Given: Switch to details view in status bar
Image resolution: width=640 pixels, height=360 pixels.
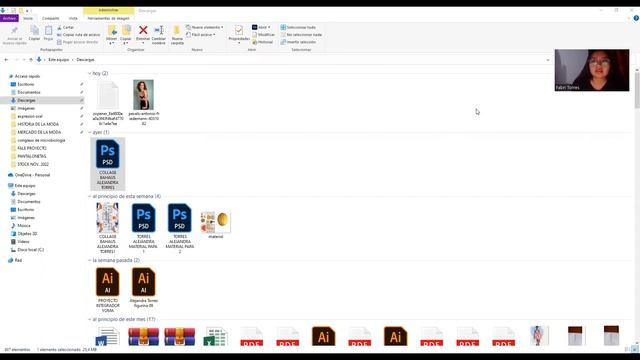Looking at the screenshot, I should pyautogui.click(x=627, y=349).
